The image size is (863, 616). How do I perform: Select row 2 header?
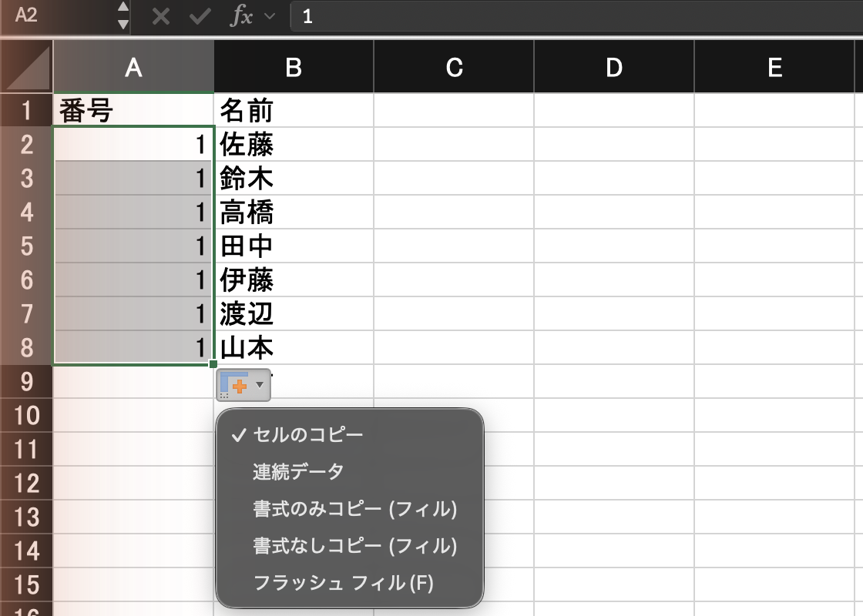[26, 145]
